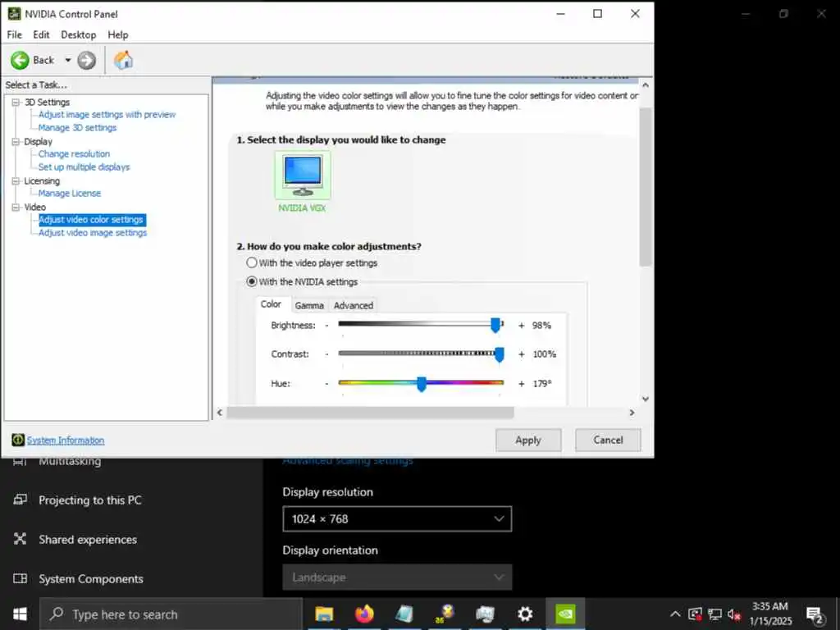Click the muted volume tray icon
This screenshot has width=840, height=630.
(734, 614)
